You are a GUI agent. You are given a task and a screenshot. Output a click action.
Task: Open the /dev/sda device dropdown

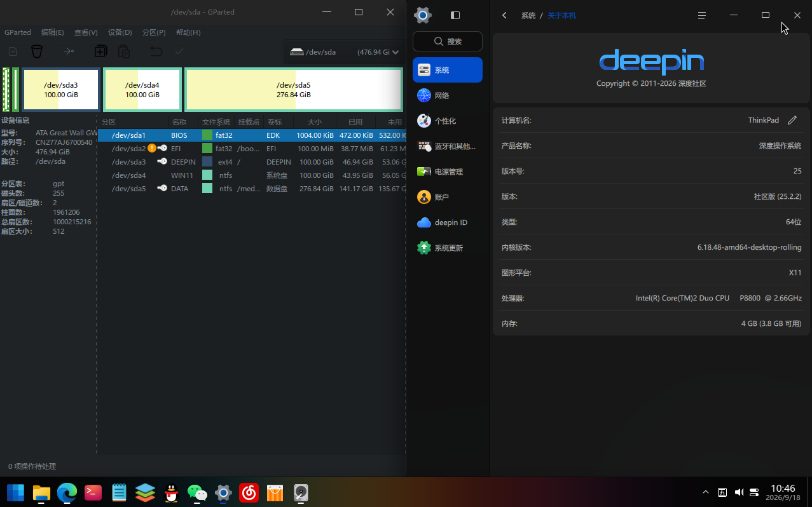(344, 52)
